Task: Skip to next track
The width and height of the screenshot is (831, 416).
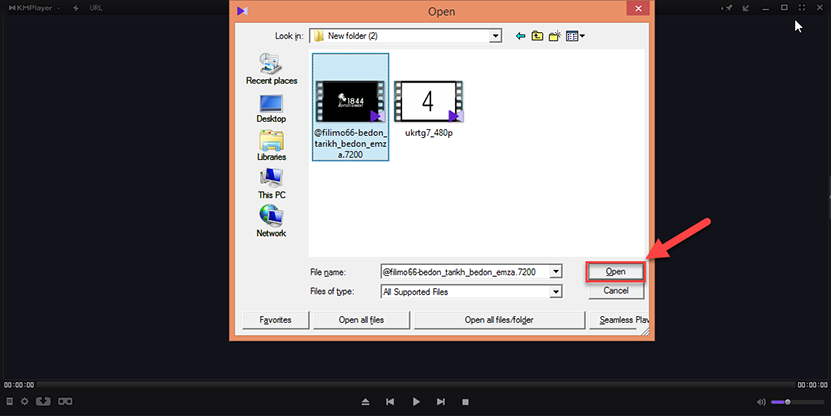Action: [441, 402]
